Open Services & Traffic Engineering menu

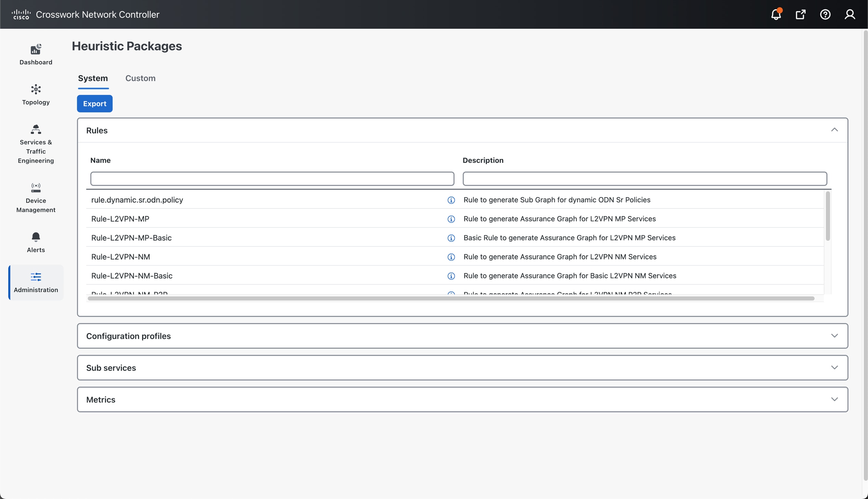pyautogui.click(x=36, y=144)
